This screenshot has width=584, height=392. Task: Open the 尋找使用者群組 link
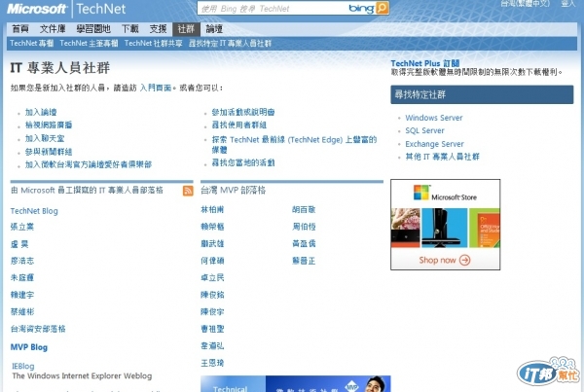point(239,125)
